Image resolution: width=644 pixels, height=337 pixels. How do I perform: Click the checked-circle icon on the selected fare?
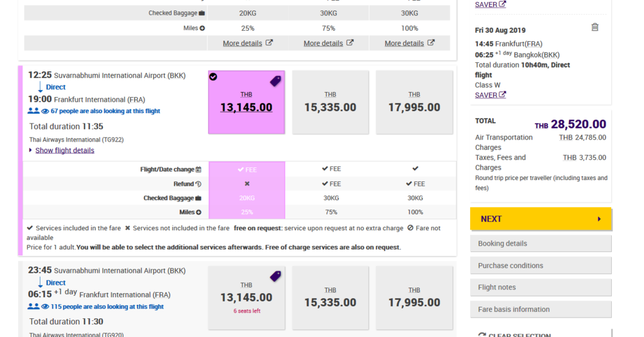(213, 77)
